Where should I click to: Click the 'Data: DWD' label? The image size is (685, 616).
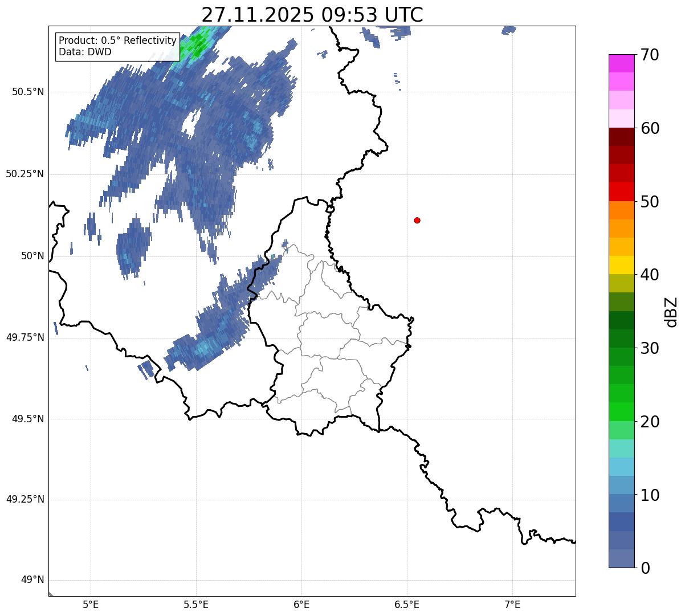tap(85, 52)
